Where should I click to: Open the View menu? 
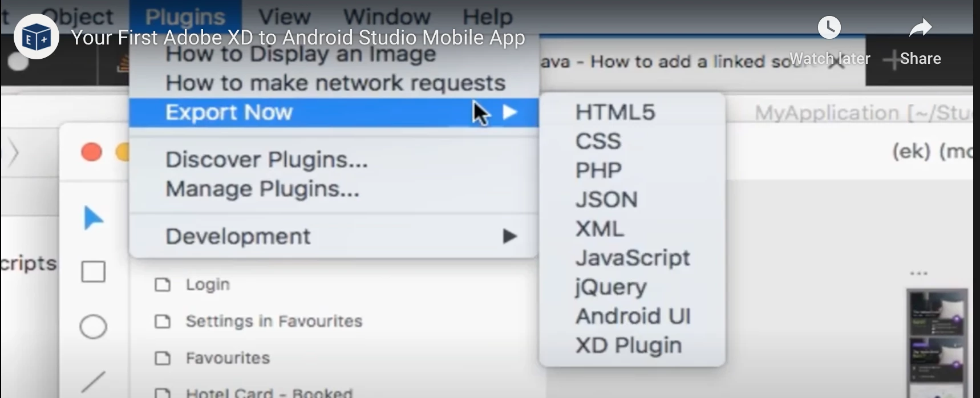pos(284,16)
